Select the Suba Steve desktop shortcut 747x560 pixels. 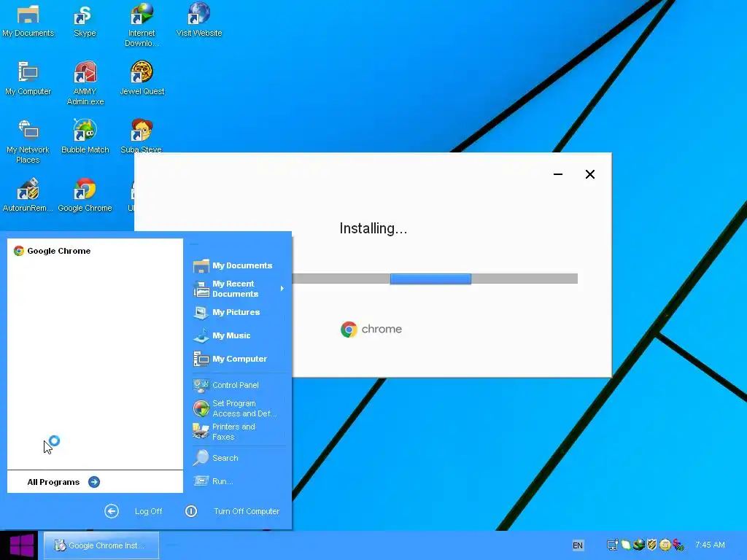click(142, 137)
